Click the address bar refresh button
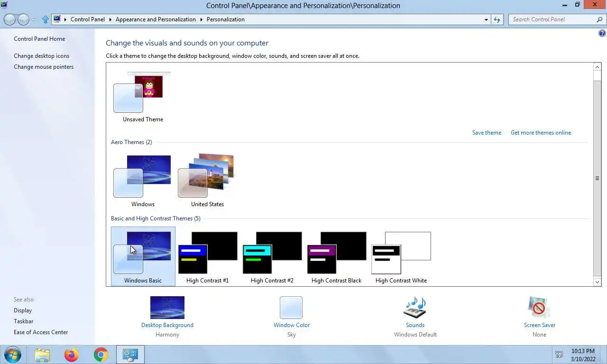The width and height of the screenshot is (607, 364). pos(497,19)
